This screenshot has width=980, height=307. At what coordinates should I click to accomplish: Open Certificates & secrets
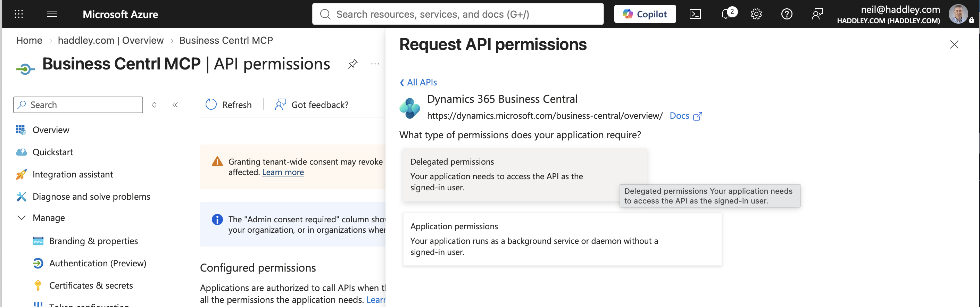coord(91,285)
